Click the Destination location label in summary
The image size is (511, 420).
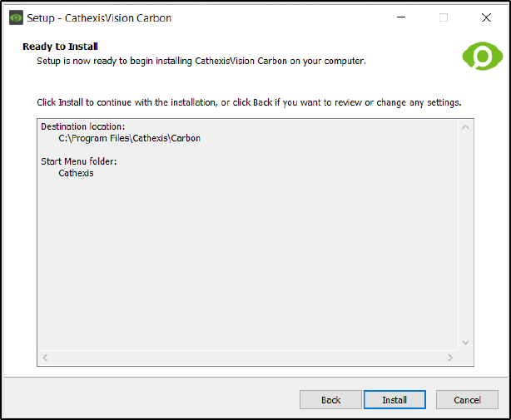click(82, 126)
